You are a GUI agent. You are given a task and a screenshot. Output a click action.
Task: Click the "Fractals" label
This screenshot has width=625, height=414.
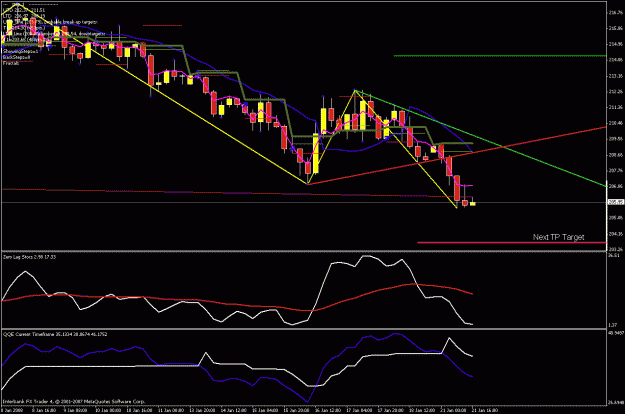[x=11, y=63]
